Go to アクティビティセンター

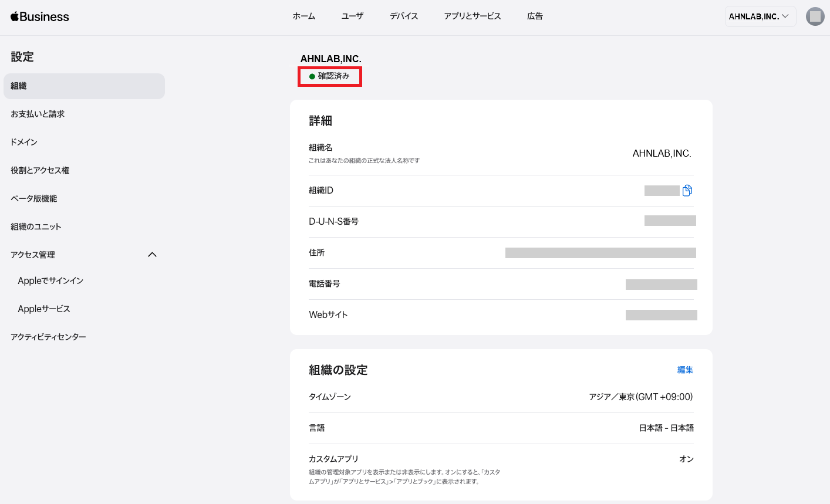(x=48, y=337)
